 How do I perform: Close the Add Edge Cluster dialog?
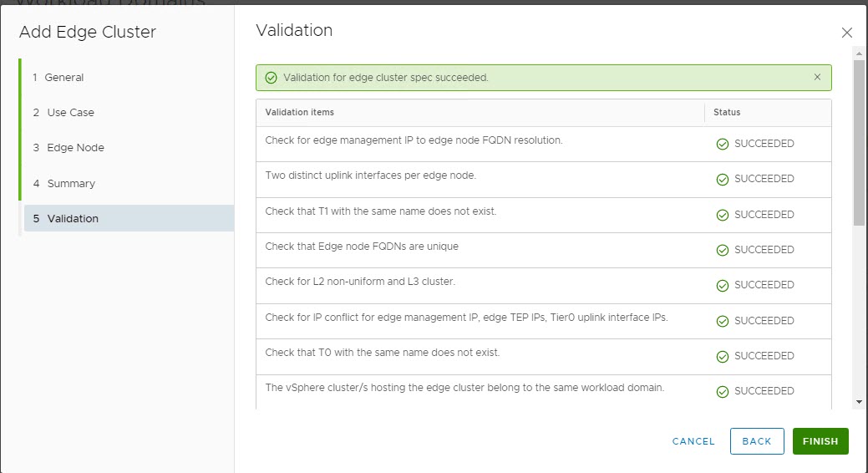coord(846,33)
